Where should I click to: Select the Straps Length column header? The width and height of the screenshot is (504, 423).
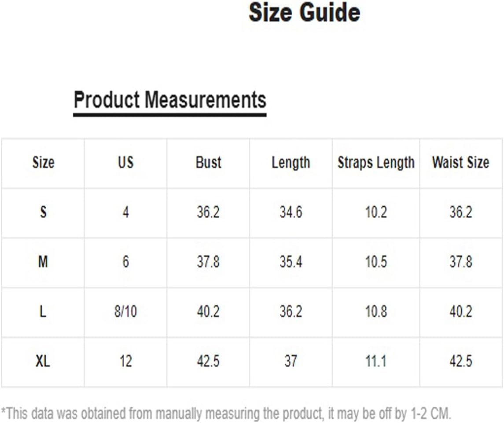coord(376,163)
